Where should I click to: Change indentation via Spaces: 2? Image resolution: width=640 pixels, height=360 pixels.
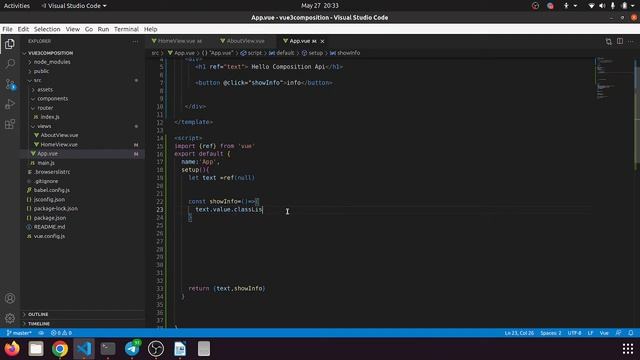point(551,333)
